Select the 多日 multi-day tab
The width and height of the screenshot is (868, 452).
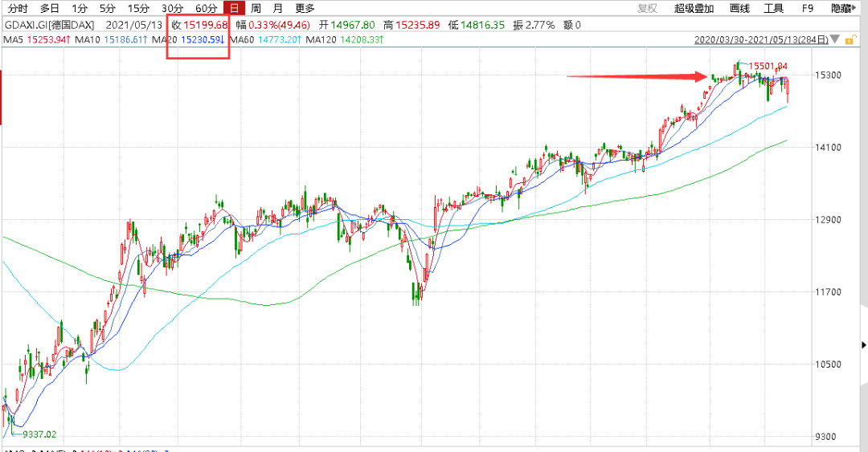coord(49,8)
